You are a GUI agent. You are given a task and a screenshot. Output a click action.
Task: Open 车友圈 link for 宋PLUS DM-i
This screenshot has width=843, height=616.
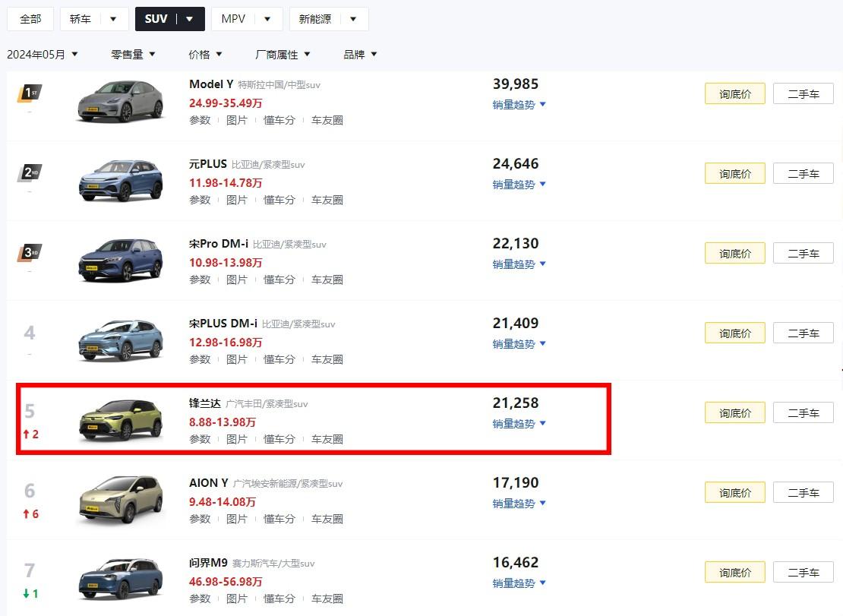[327, 359]
